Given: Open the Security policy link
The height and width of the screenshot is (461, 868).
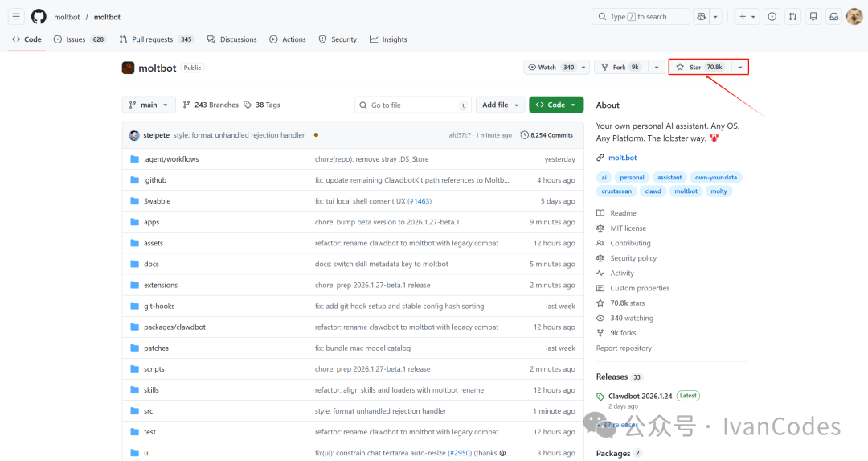Looking at the screenshot, I should point(633,258).
